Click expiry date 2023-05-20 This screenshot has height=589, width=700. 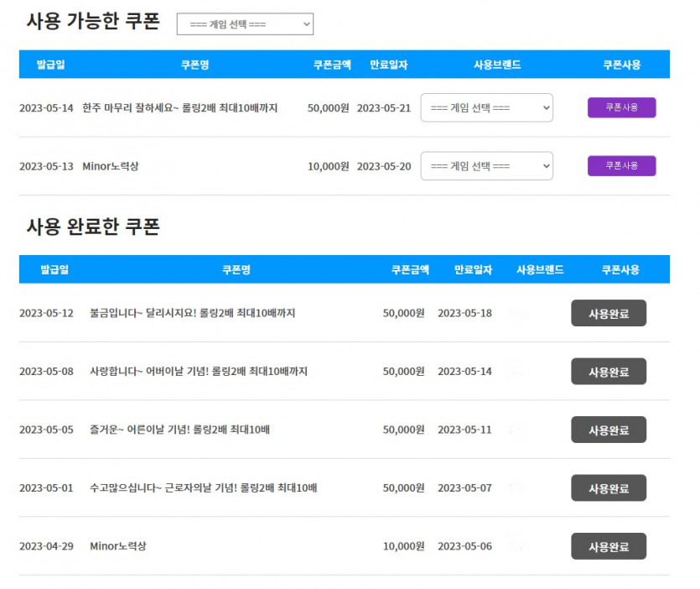[x=383, y=166]
